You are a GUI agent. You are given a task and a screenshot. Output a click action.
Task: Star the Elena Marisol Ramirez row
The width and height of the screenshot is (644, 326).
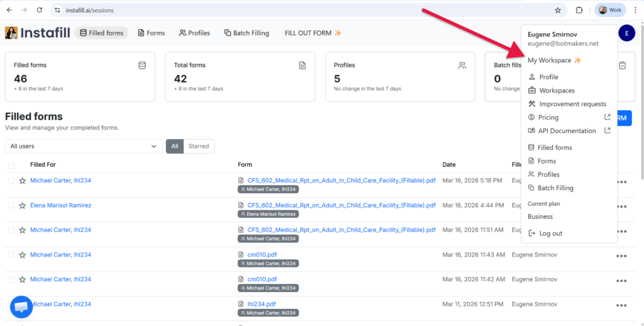(x=22, y=206)
